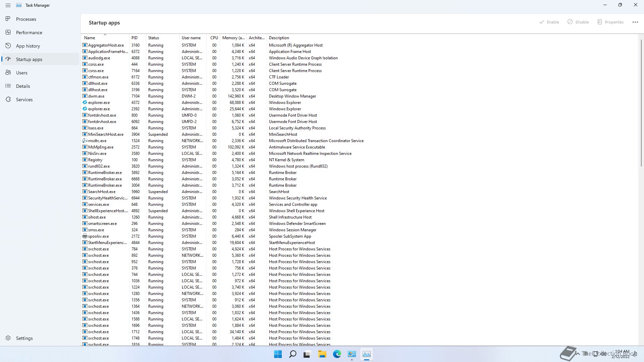
Task: Select csrss.exe with PID 444
Action: pyautogui.click(x=360, y=64)
